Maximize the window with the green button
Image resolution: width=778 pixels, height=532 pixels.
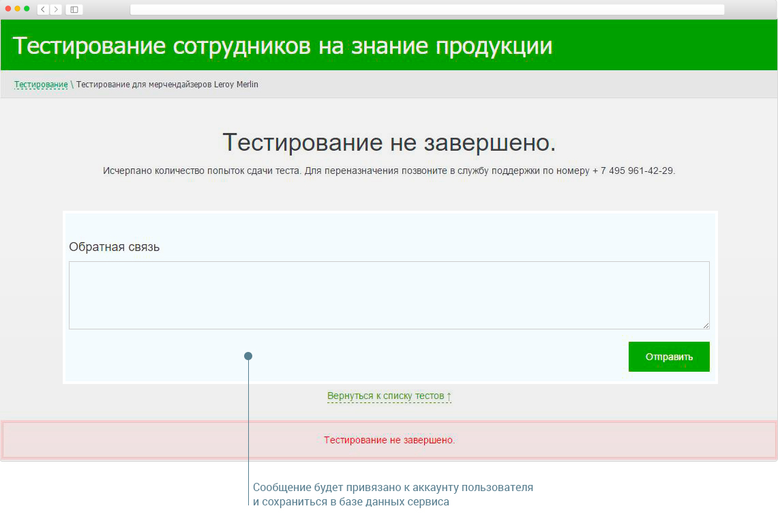(27, 8)
